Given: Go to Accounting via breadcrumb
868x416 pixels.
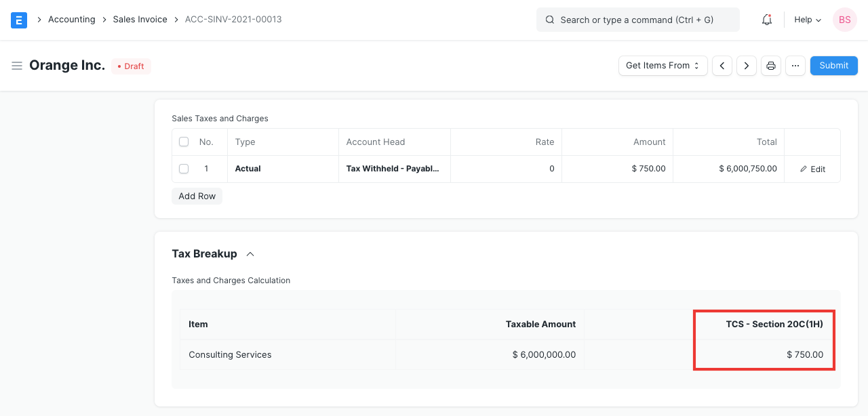Looking at the screenshot, I should [x=71, y=20].
